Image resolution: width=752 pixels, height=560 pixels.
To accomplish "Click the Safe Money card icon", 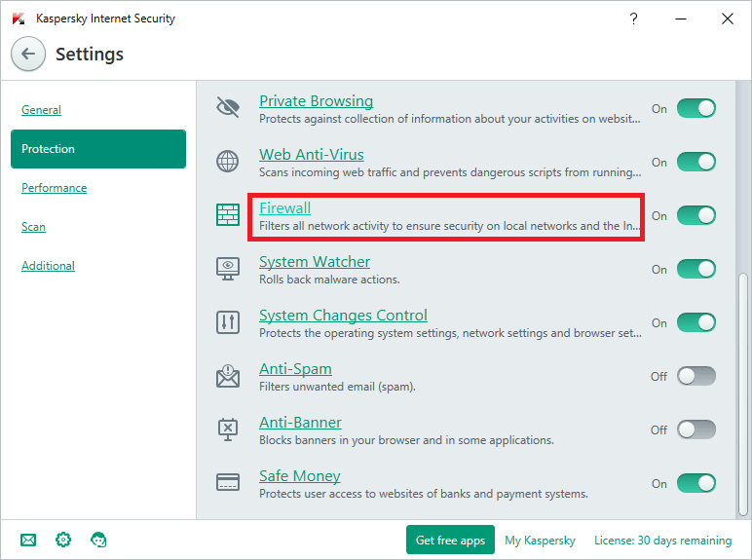I will click(x=228, y=483).
